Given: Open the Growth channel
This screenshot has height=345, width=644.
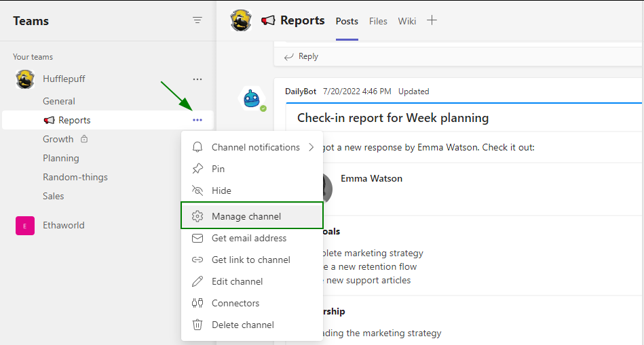Looking at the screenshot, I should click(x=58, y=139).
